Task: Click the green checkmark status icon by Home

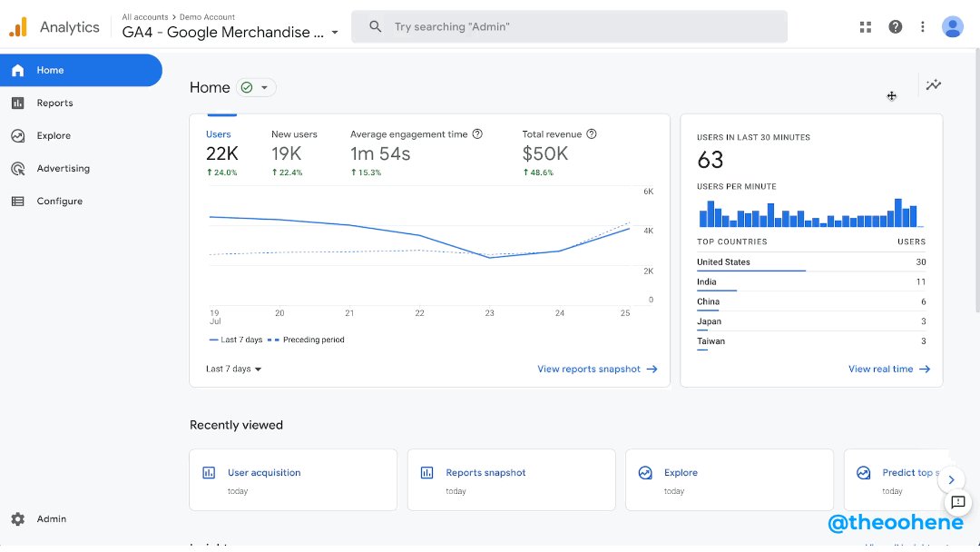Action: coord(247,87)
